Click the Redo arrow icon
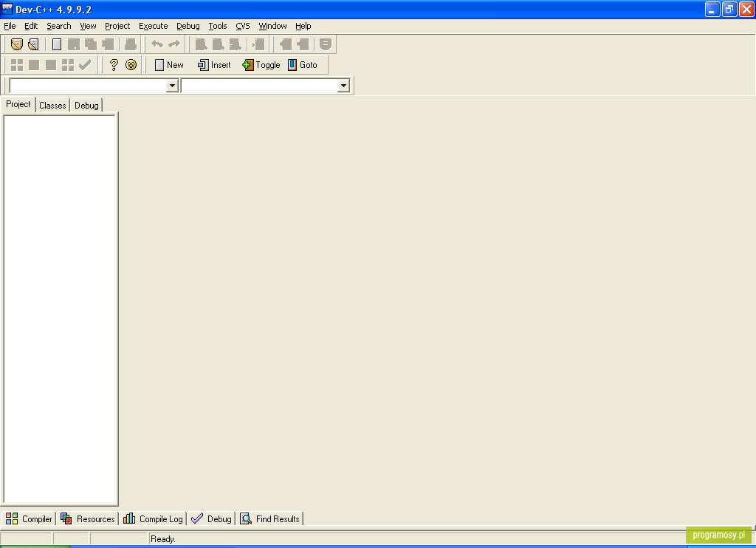The width and height of the screenshot is (756, 548). (x=174, y=44)
